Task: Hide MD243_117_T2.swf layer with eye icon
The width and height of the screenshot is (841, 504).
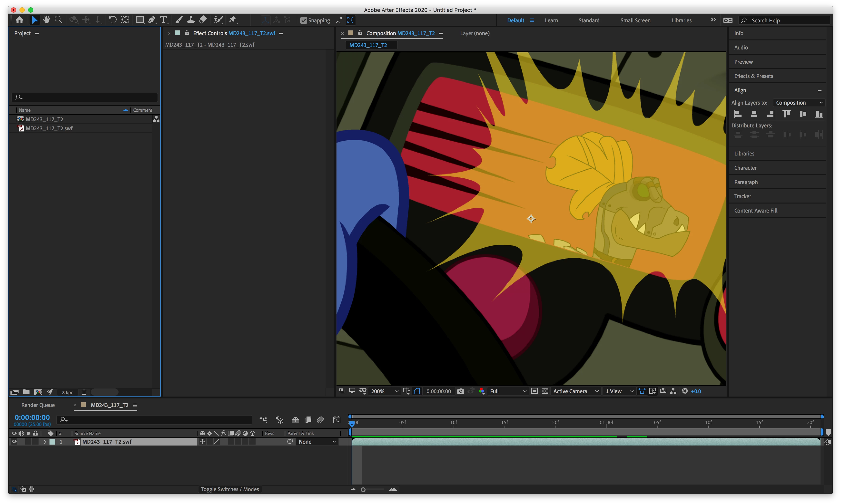Action: tap(14, 441)
